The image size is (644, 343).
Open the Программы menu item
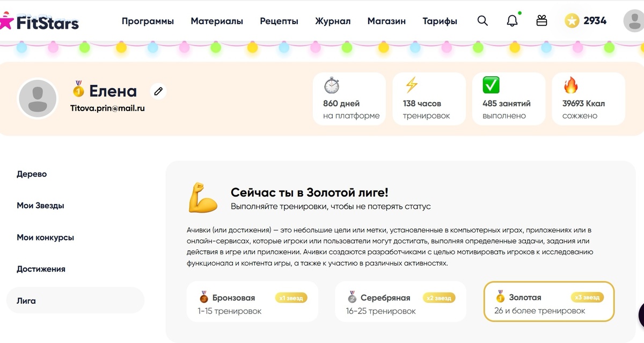point(148,20)
